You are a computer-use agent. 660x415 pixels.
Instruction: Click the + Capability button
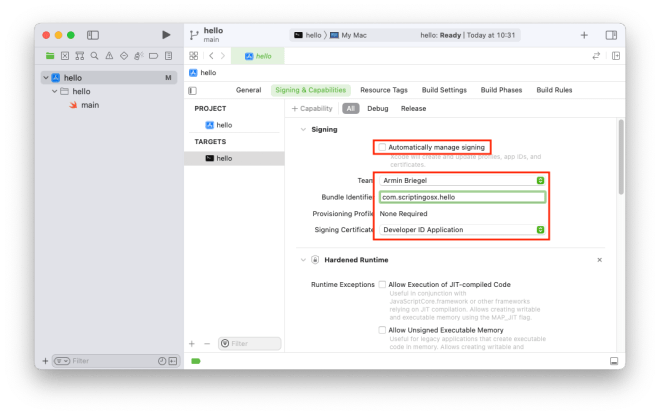pyautogui.click(x=312, y=108)
